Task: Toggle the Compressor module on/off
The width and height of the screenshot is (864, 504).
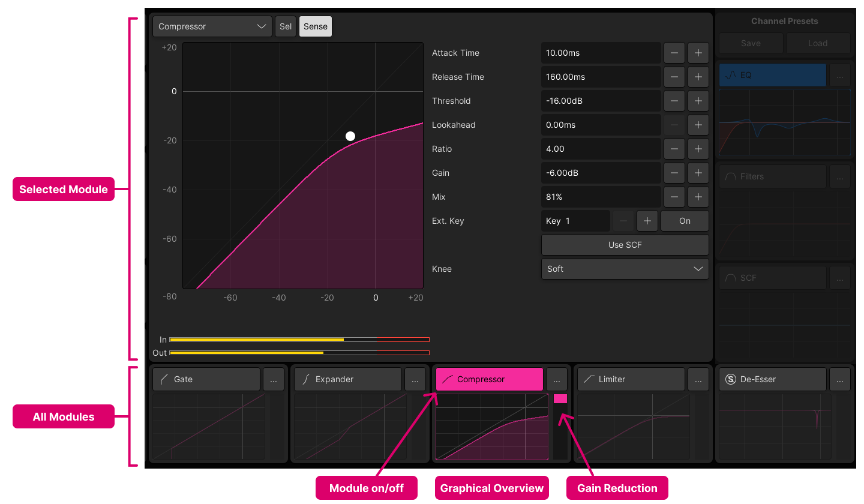Action: tap(489, 379)
